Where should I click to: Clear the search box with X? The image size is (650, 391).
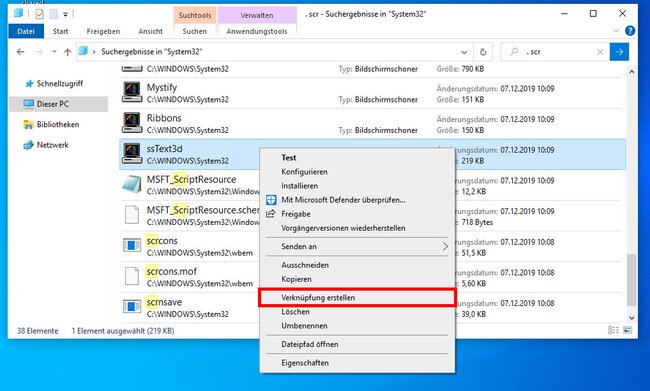(600, 52)
